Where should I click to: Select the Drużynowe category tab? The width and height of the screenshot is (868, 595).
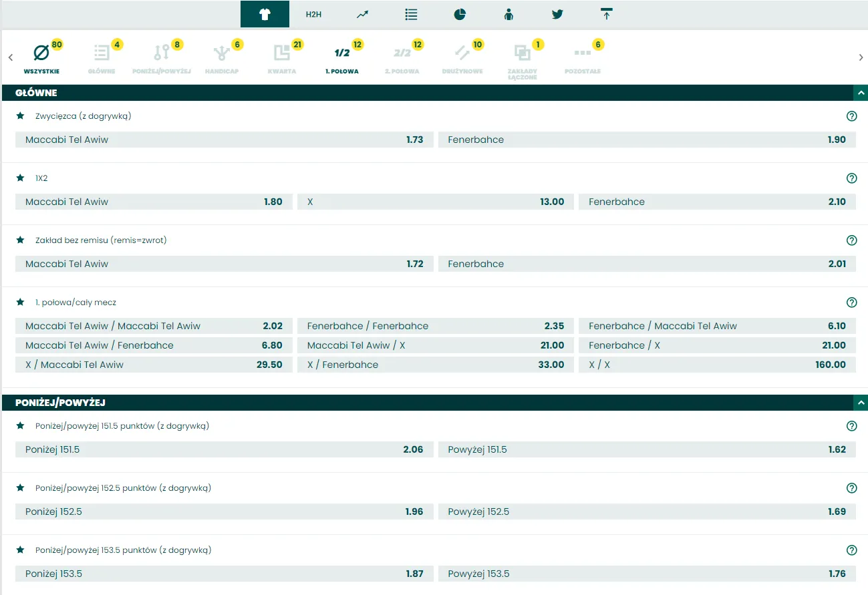point(462,57)
